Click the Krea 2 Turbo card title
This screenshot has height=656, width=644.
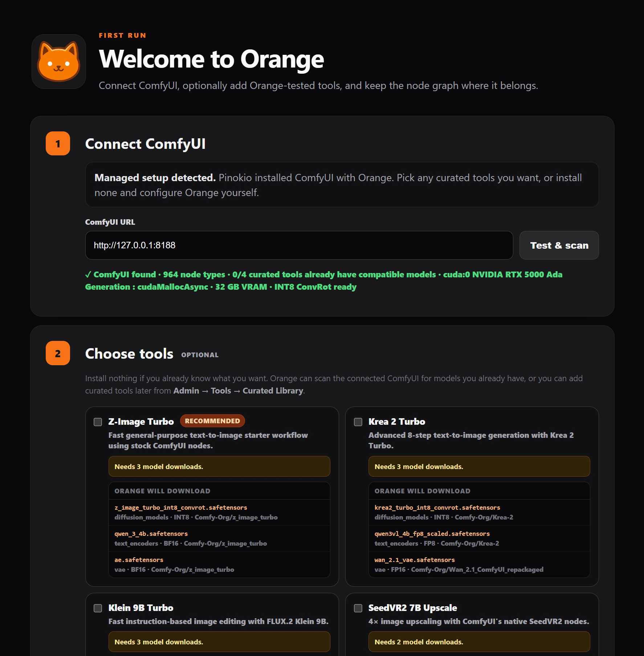coord(397,421)
